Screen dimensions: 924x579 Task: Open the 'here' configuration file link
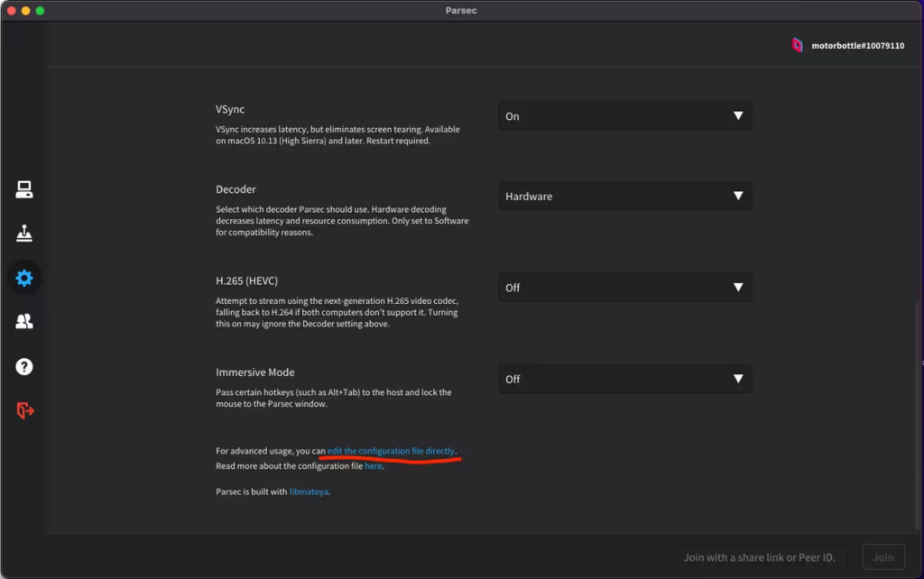pyautogui.click(x=374, y=466)
